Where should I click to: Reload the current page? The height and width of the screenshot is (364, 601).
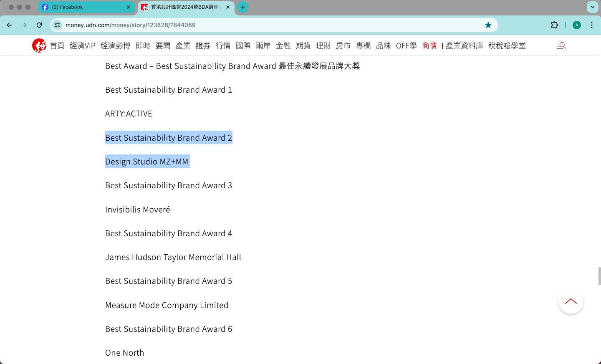(39, 25)
